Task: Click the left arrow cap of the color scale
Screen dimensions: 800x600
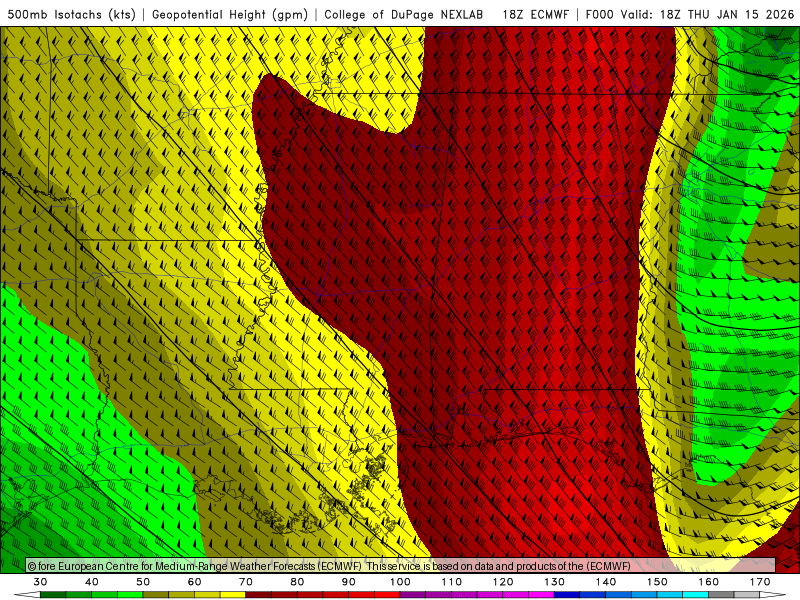Action: click(x=28, y=595)
